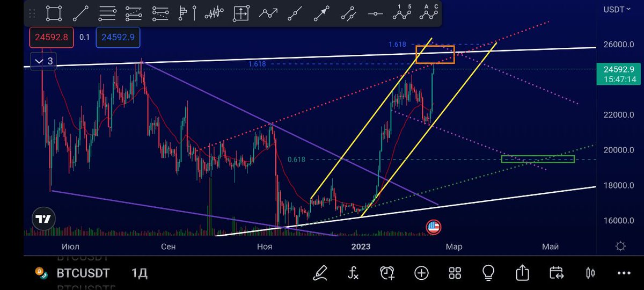The height and width of the screenshot is (290, 644).
Task: Add an alert with the clock icon
Action: coord(387,273)
